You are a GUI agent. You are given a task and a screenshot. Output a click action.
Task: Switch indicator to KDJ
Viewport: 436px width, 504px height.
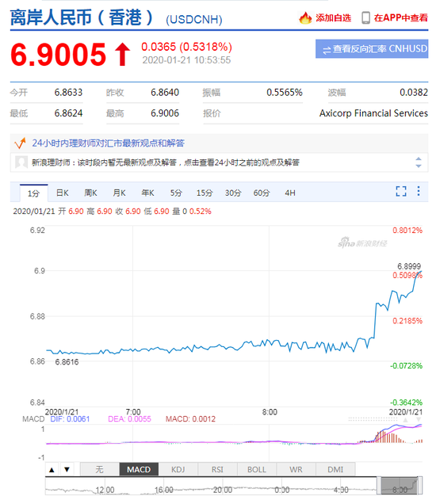pos(178,470)
